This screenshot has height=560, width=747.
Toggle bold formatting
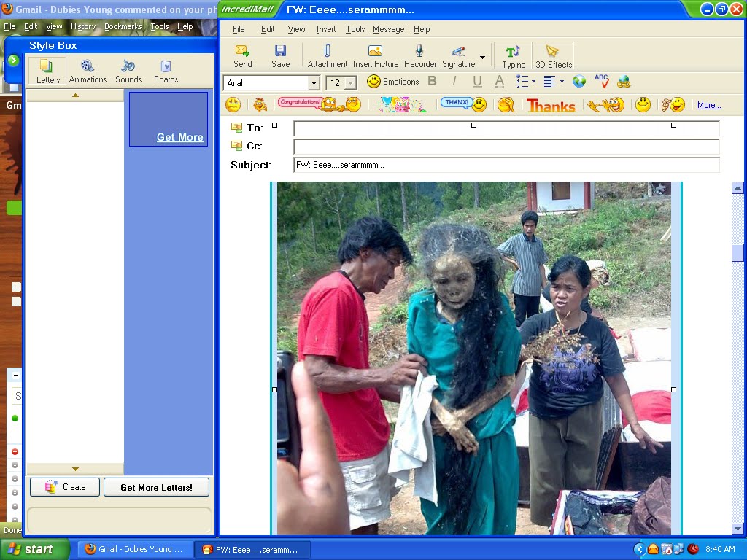tap(432, 82)
